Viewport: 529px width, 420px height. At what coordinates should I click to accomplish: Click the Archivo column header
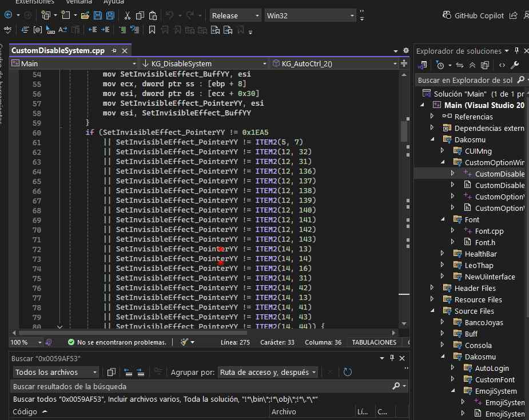pyautogui.click(x=284, y=411)
